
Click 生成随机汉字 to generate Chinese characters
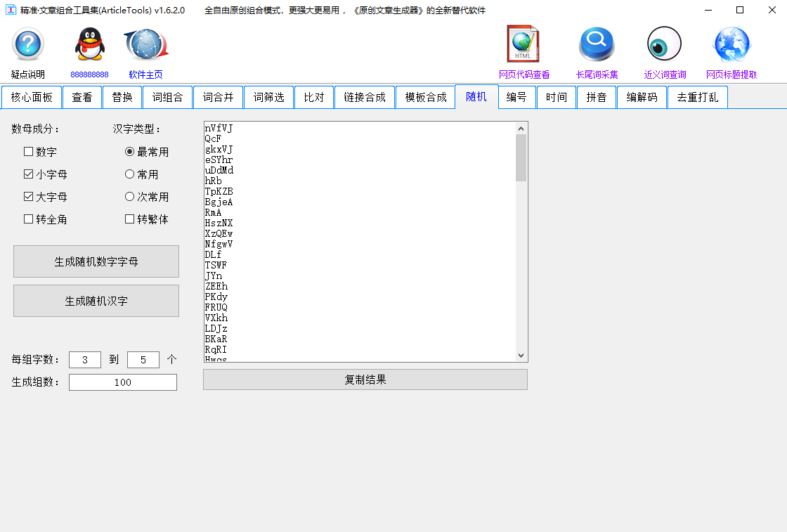96,301
